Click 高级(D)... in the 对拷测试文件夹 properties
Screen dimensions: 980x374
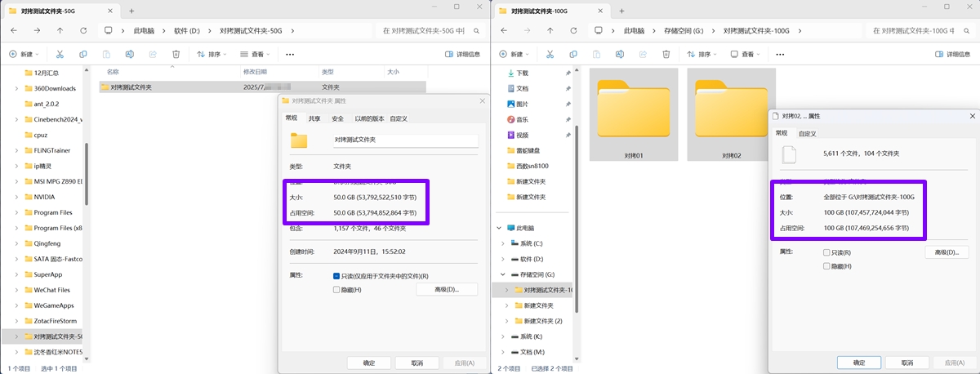447,290
